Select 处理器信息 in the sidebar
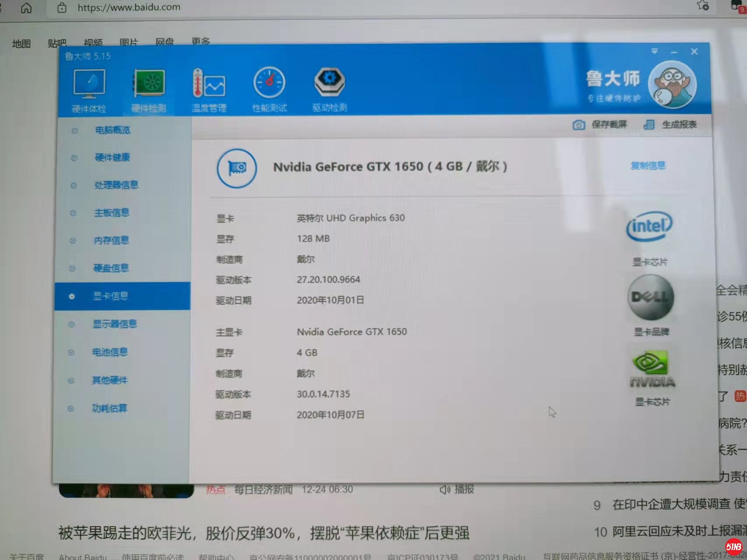This screenshot has height=560, width=747. (x=116, y=185)
